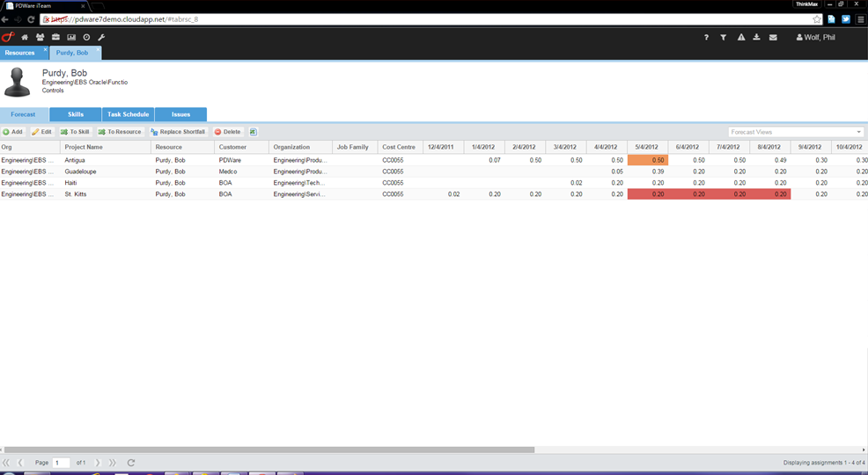Click the horizontal scrollbar thumb

click(x=269, y=450)
